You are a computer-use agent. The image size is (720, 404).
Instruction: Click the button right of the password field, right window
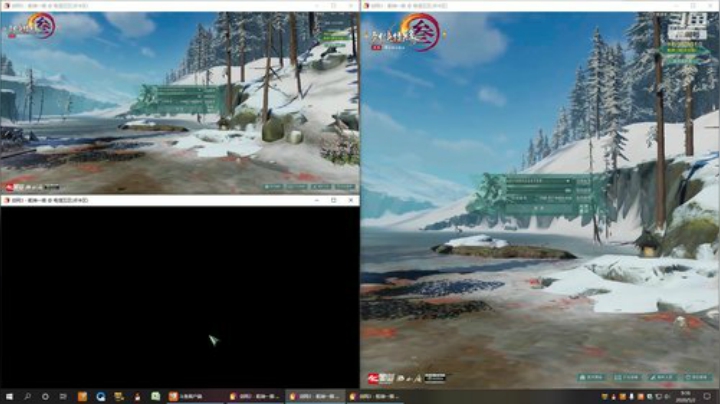coord(583,190)
